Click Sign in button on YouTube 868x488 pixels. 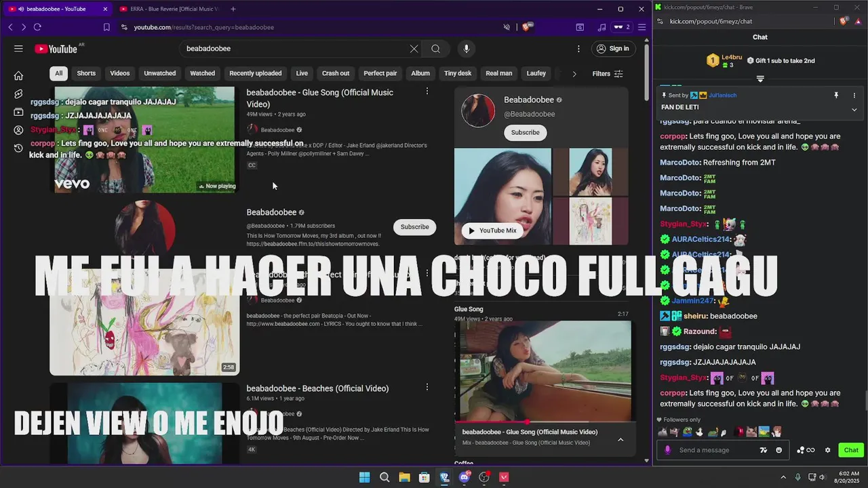pyautogui.click(x=613, y=49)
